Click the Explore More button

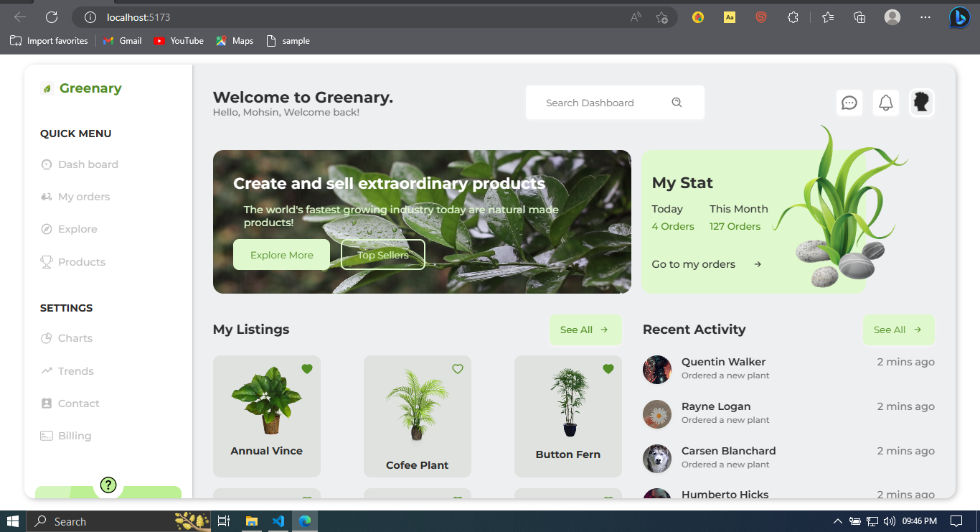(281, 254)
